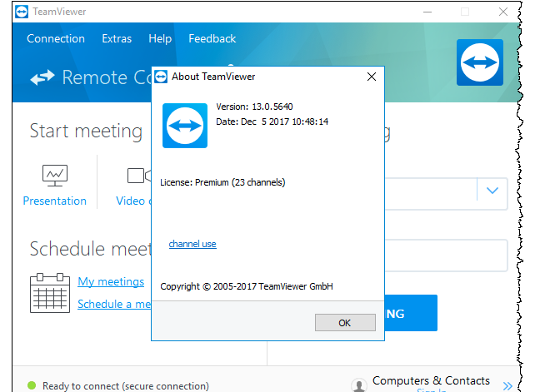Click the Start meeting heading
This screenshot has width=535, height=392.
click(86, 131)
